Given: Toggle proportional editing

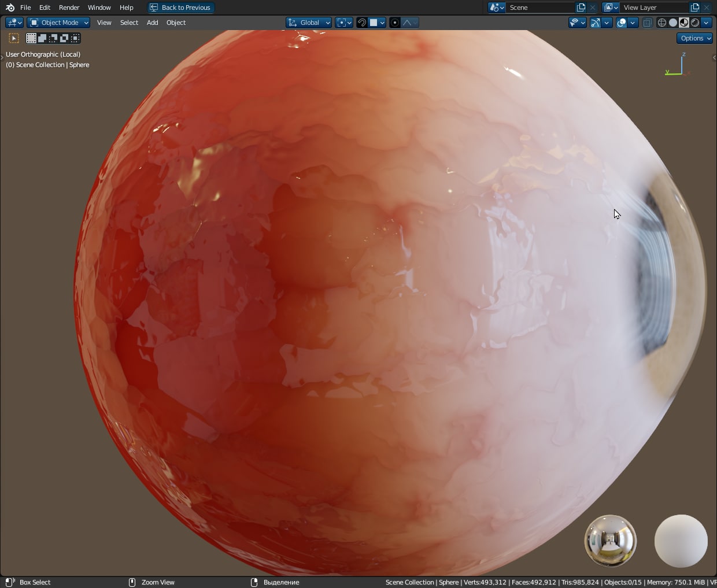Looking at the screenshot, I should pos(395,23).
